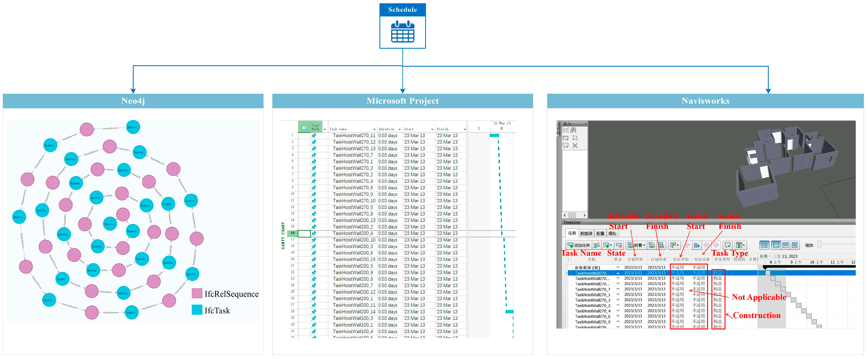Click the 添加任务 (Add Task) button
Viewport: 868px width, 359px height.
click(x=579, y=245)
